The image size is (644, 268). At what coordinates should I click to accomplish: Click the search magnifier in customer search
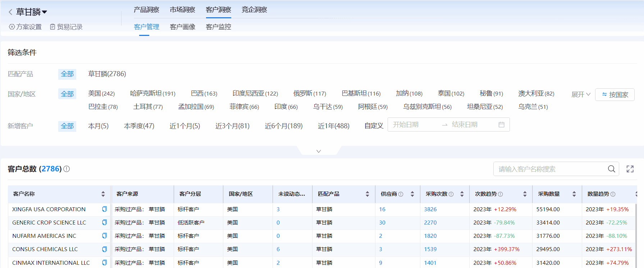tap(611, 169)
